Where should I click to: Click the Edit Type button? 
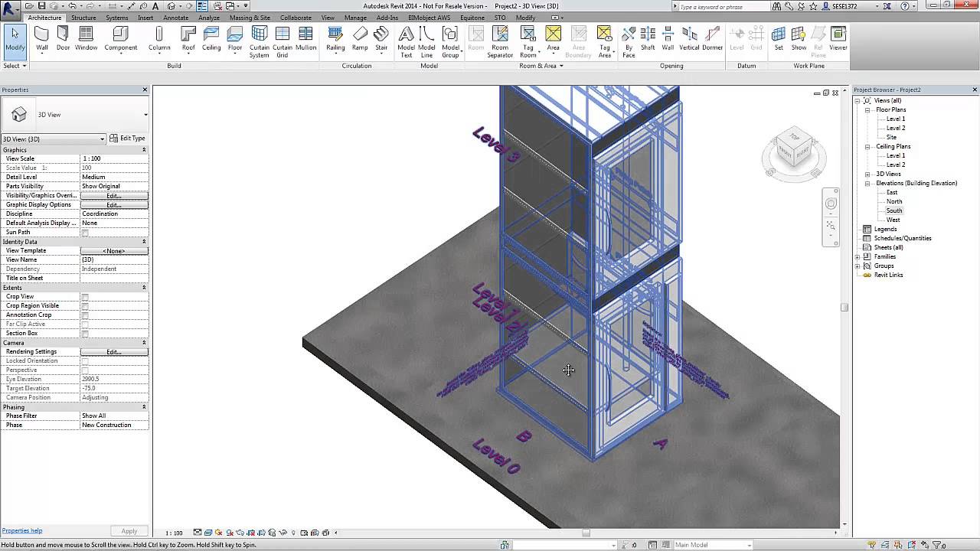click(127, 139)
